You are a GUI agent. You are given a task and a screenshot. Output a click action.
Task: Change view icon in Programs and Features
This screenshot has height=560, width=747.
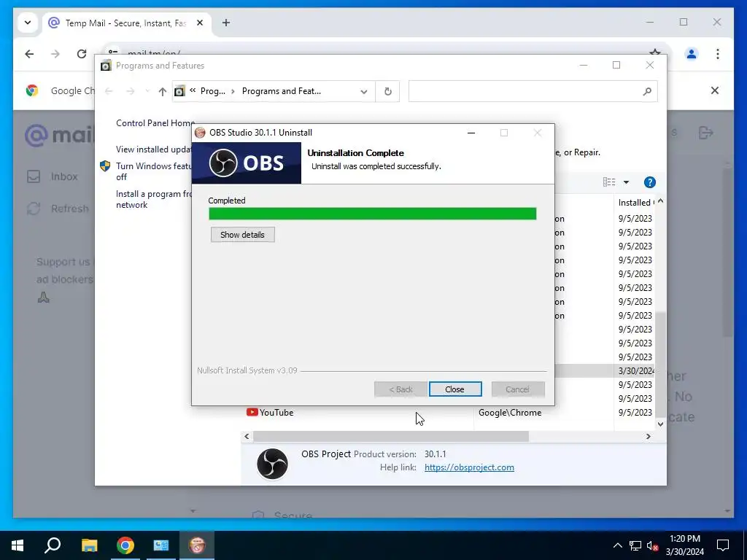(x=609, y=182)
